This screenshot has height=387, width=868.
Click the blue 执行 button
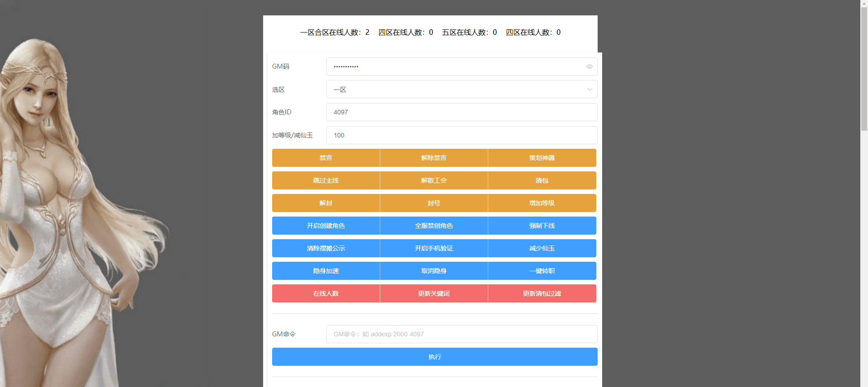pos(434,357)
